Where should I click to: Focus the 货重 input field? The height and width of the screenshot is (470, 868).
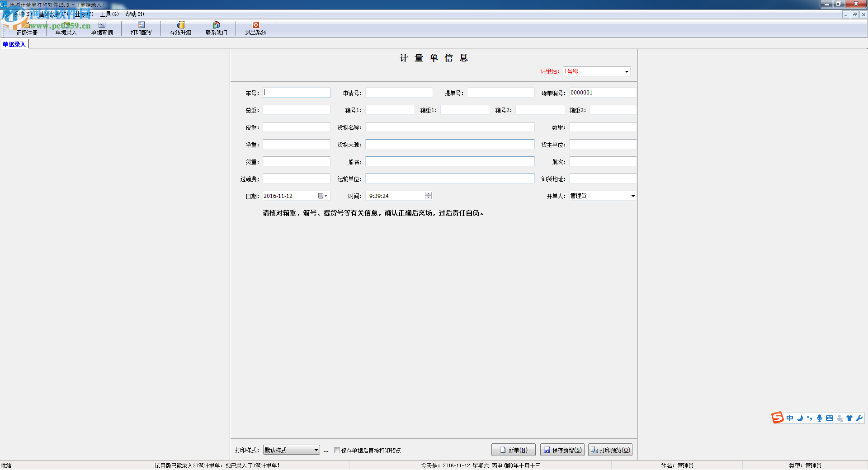pyautogui.click(x=297, y=161)
